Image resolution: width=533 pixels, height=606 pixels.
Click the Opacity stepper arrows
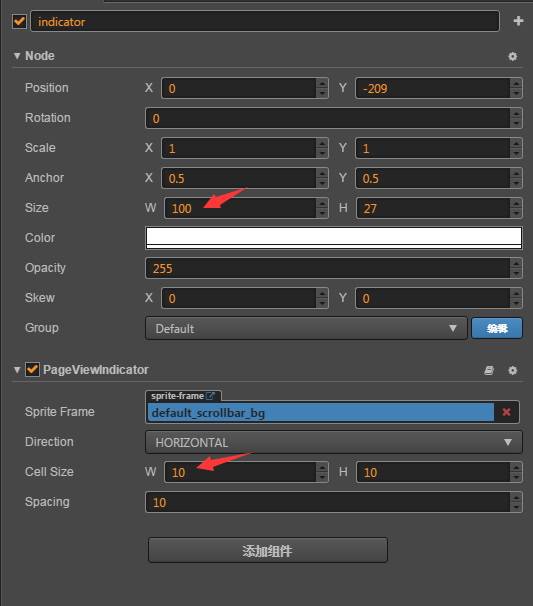[516, 268]
